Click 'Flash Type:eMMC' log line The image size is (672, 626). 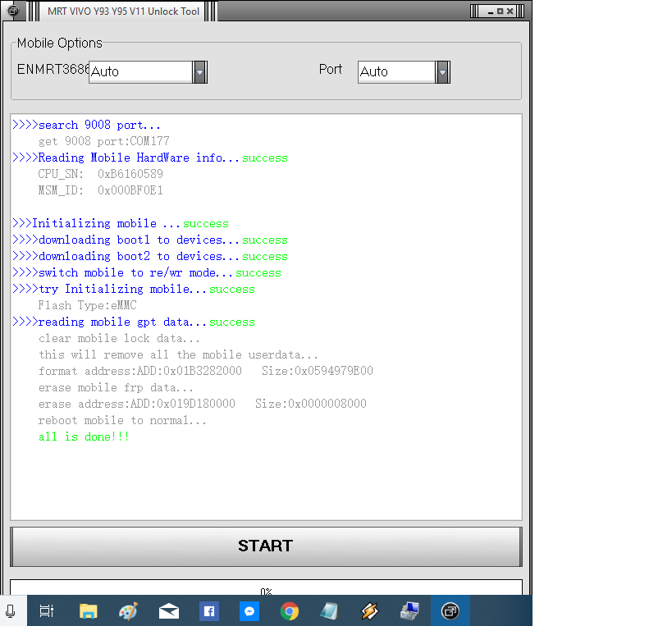[x=88, y=305]
